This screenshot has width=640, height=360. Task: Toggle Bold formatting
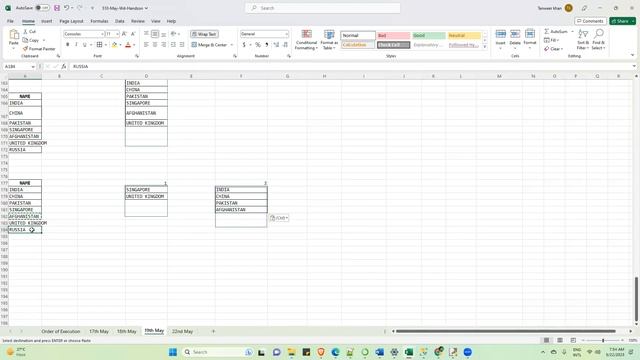coord(68,44)
